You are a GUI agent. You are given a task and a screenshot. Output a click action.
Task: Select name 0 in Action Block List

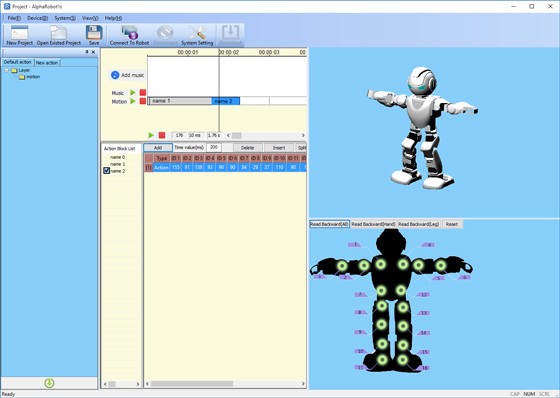pos(118,157)
